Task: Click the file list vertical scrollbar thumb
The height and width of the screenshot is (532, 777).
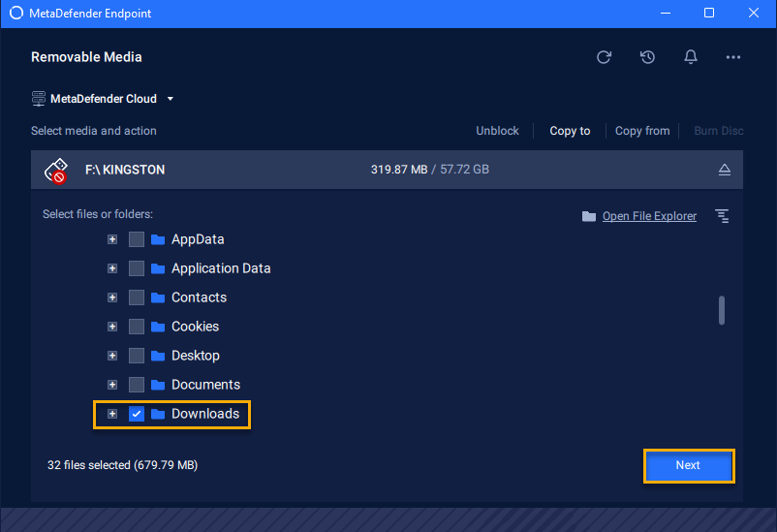Action: click(x=722, y=310)
